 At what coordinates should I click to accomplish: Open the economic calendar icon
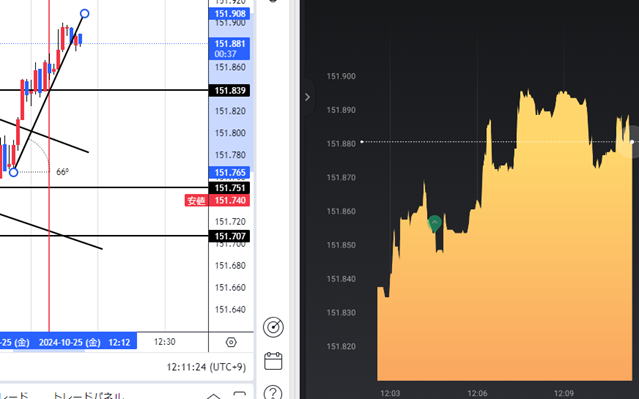(x=273, y=361)
